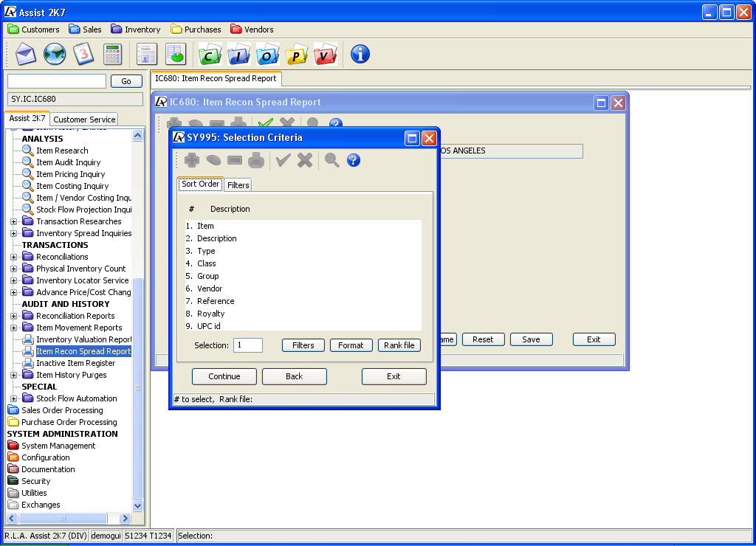Select the 'UPC id' row in sort list
The image size is (756, 546).
pyautogui.click(x=303, y=326)
